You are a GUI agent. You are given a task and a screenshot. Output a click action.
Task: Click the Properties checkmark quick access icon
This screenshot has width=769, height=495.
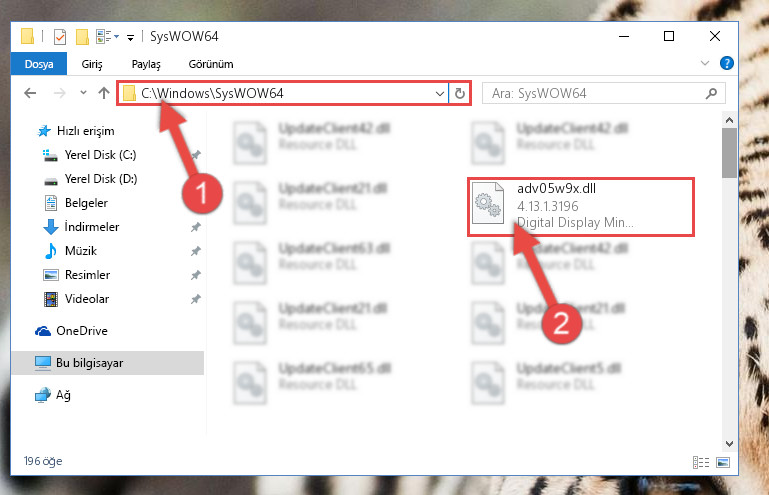(60, 37)
